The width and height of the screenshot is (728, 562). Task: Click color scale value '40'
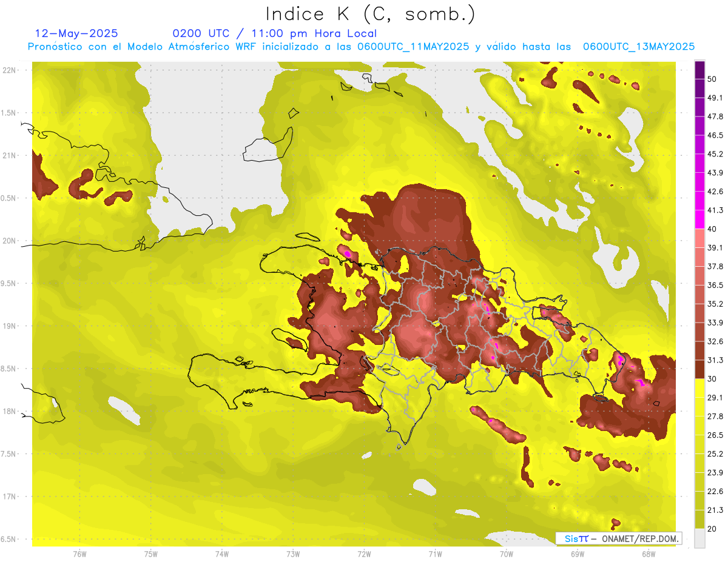713,229
